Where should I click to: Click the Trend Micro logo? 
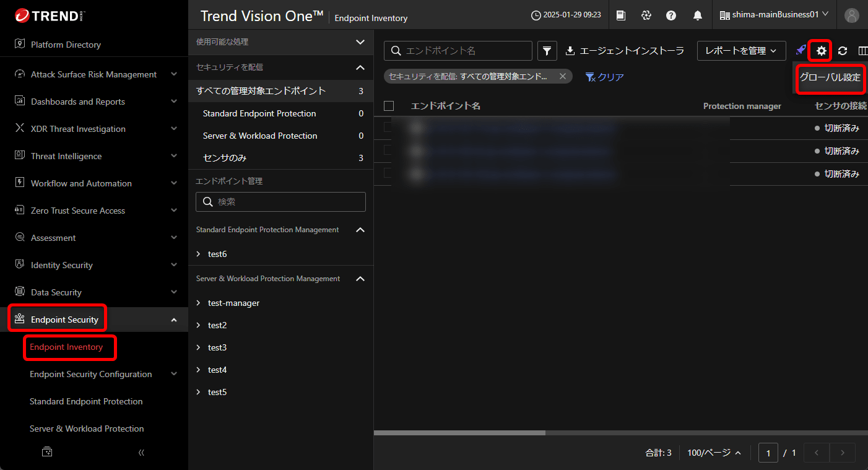[x=50, y=15]
